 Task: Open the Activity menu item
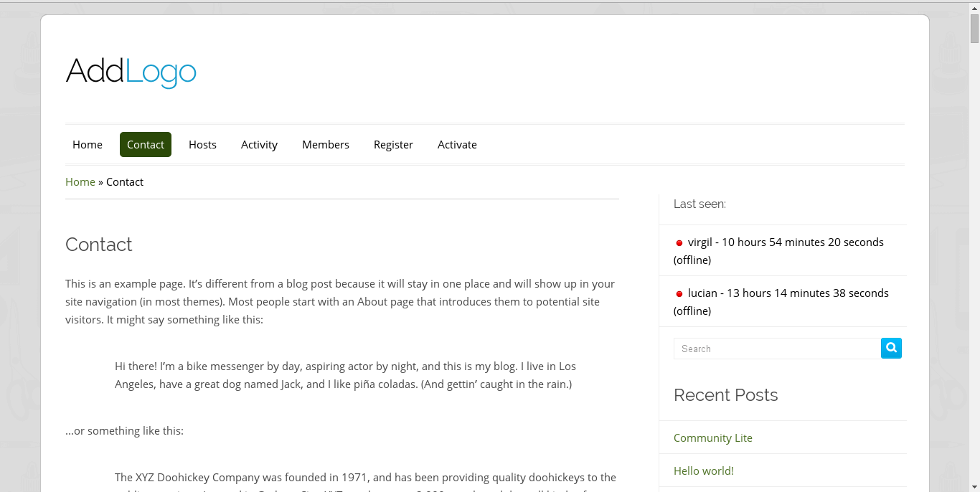tap(259, 144)
